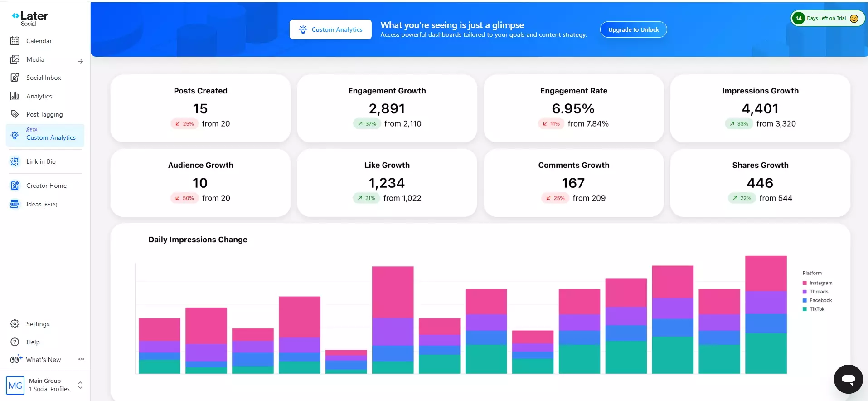Click the smiley face trial icon

[854, 19]
